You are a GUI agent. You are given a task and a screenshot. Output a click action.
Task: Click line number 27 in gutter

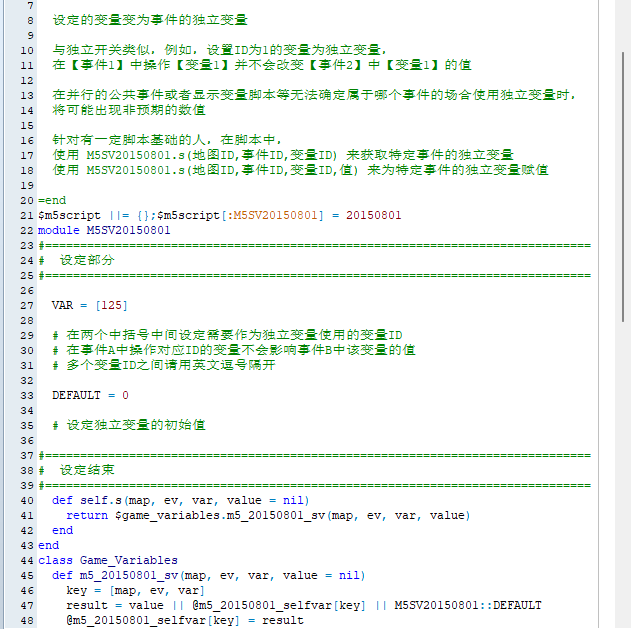pos(27,305)
